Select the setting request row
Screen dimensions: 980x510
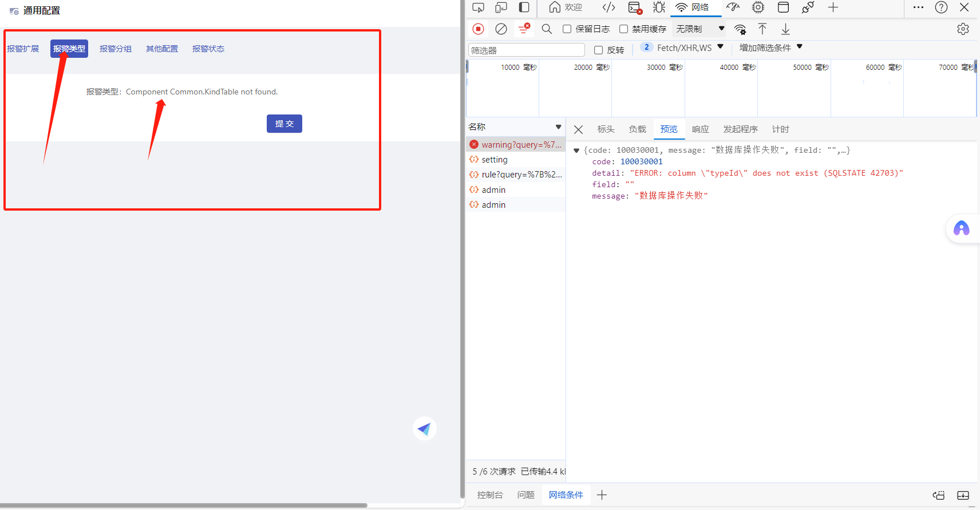pyautogui.click(x=516, y=160)
